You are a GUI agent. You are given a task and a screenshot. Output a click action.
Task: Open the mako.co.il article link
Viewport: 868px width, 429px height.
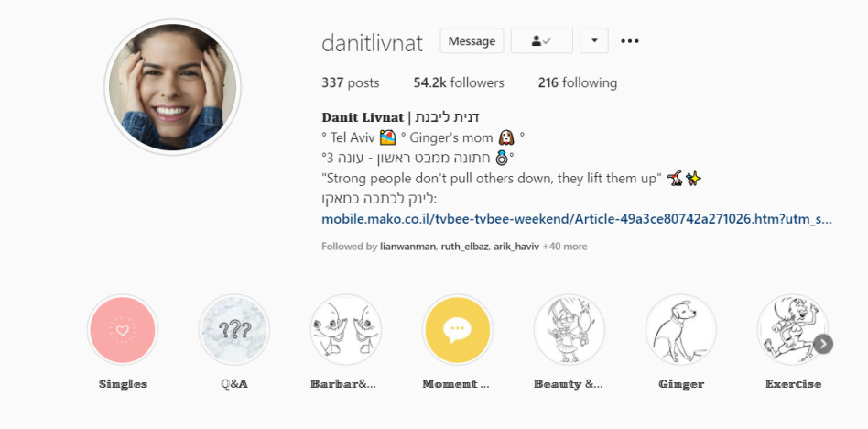pos(576,219)
